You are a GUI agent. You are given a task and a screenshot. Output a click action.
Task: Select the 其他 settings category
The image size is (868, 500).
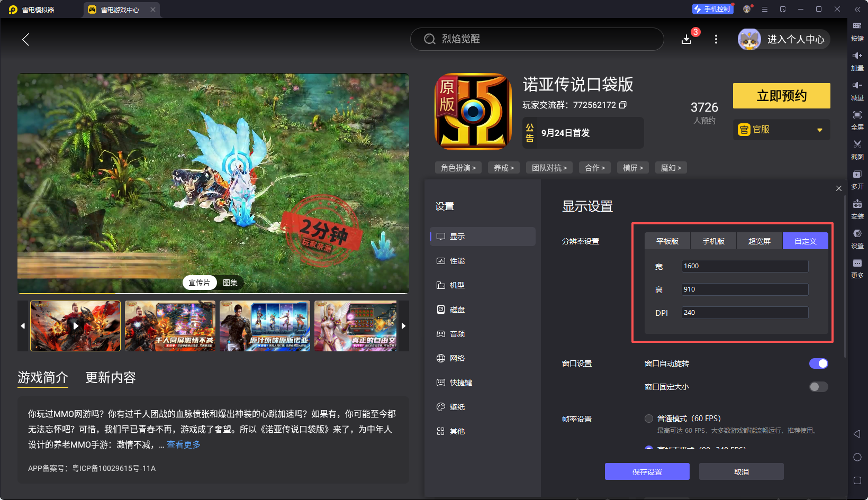483,431
